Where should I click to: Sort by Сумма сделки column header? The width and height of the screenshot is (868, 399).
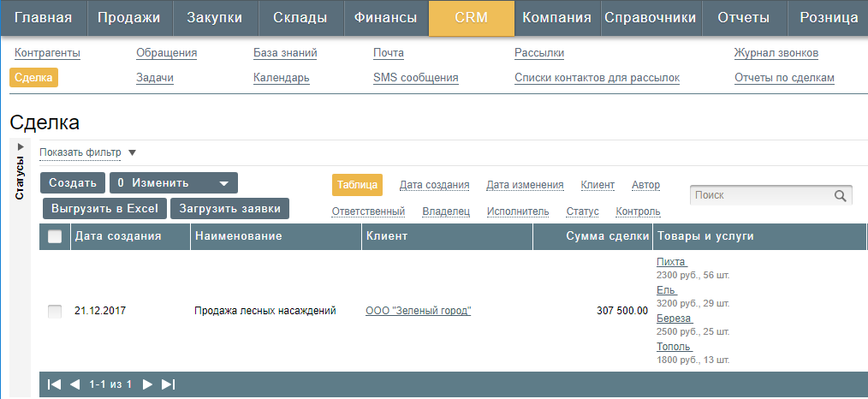point(606,236)
